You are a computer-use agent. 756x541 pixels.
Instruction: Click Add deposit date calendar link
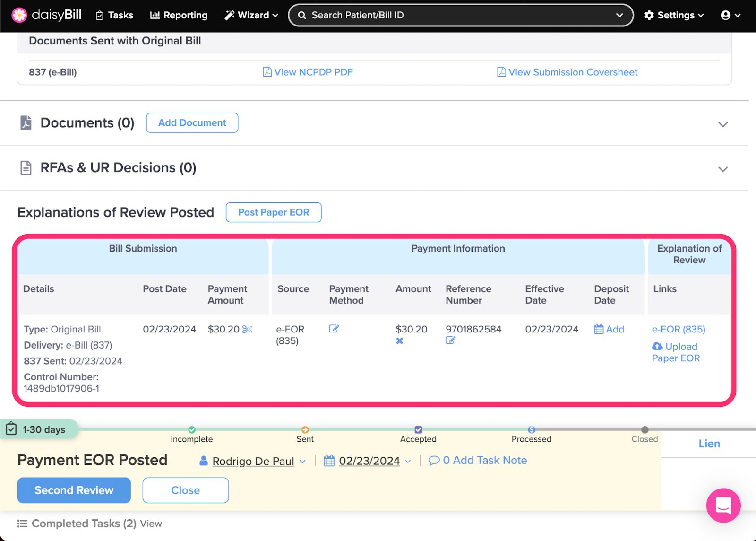[x=609, y=329]
